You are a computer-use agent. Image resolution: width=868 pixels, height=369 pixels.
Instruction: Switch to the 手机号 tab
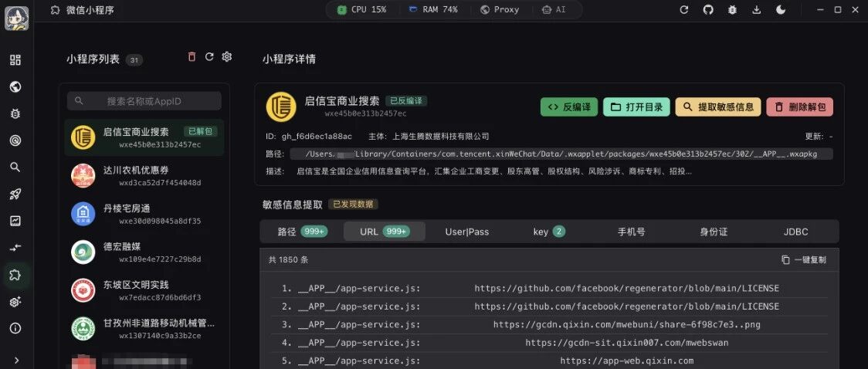click(632, 232)
